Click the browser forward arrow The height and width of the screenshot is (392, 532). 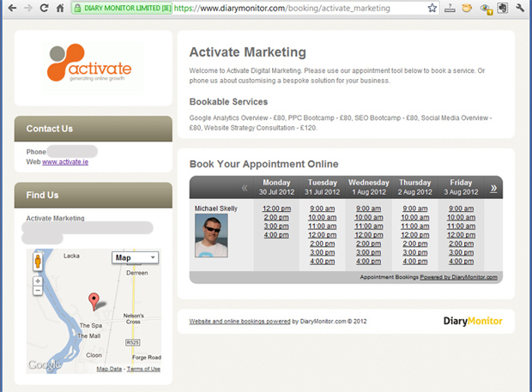(28, 8)
